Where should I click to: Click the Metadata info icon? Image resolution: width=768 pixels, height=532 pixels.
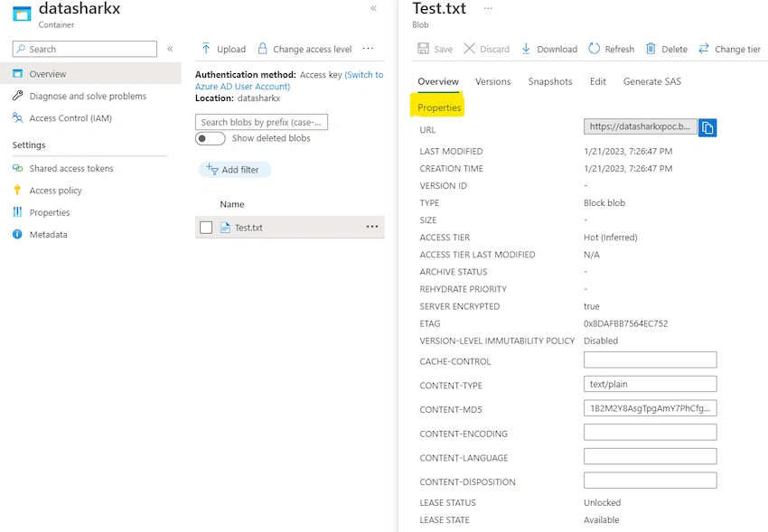click(17, 234)
